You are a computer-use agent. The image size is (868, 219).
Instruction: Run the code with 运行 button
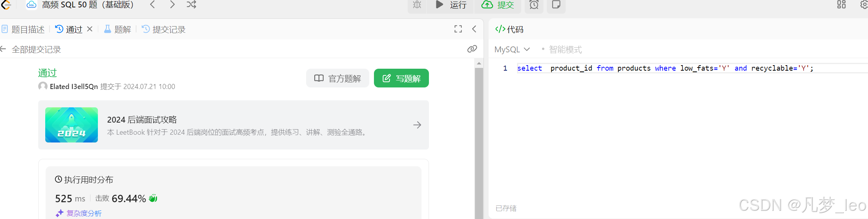click(x=451, y=5)
